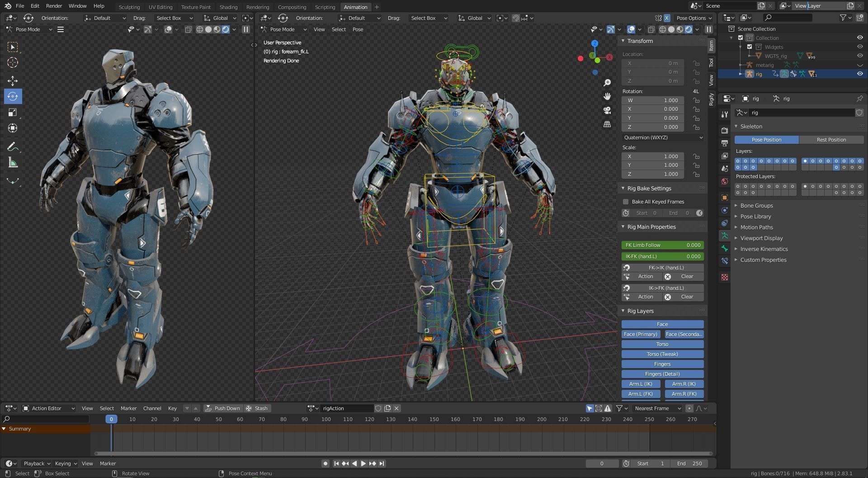The height and width of the screenshot is (478, 868).
Task: Click the zoom magnifier viewport gizmo
Action: [x=607, y=83]
